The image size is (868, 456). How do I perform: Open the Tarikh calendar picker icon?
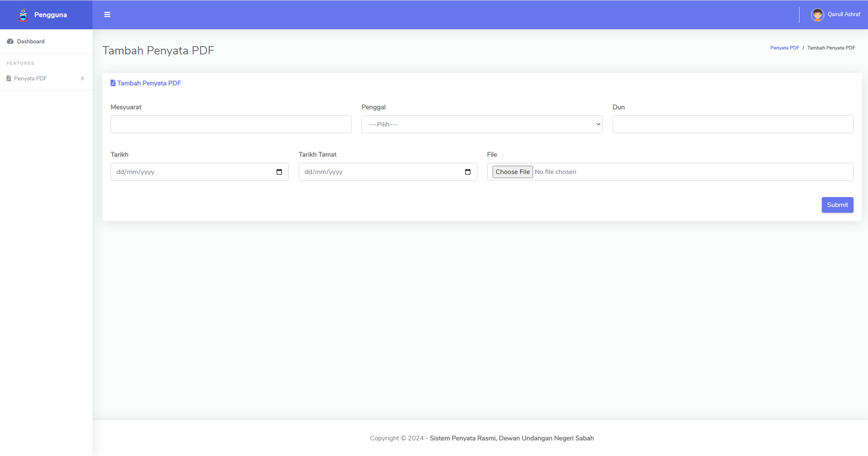279,172
